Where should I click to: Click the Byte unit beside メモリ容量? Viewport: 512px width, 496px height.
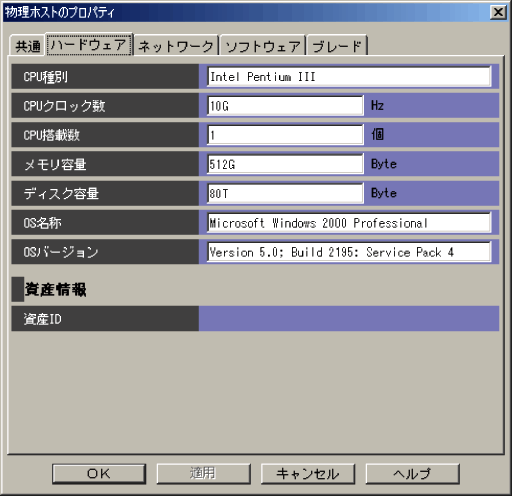384,164
